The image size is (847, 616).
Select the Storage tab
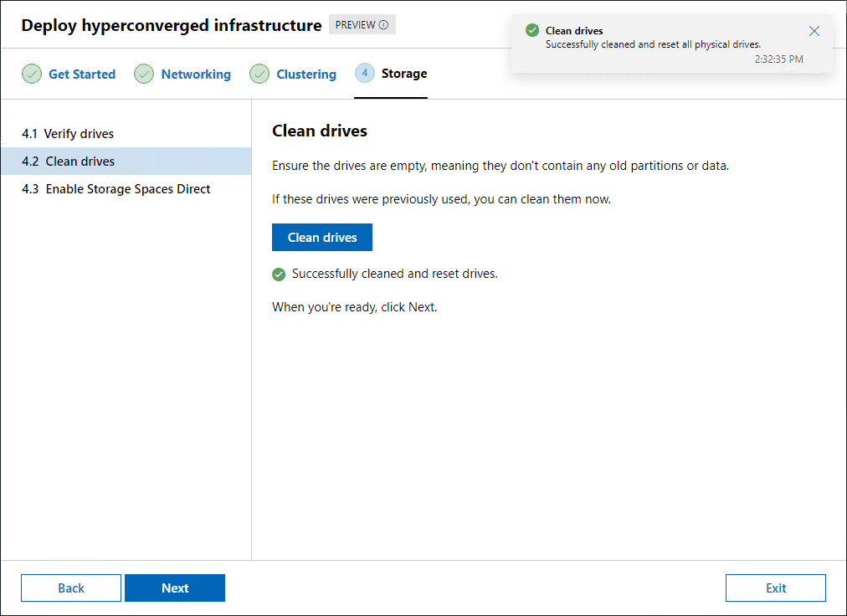coord(404,74)
